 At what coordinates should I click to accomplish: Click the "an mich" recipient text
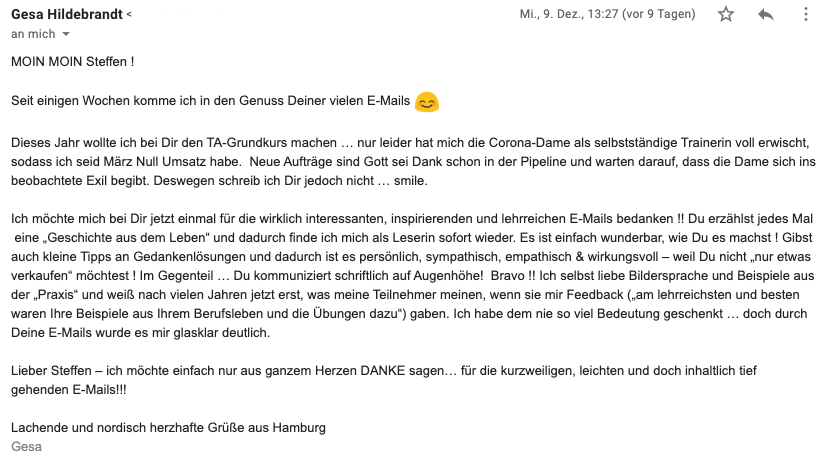(x=32, y=34)
